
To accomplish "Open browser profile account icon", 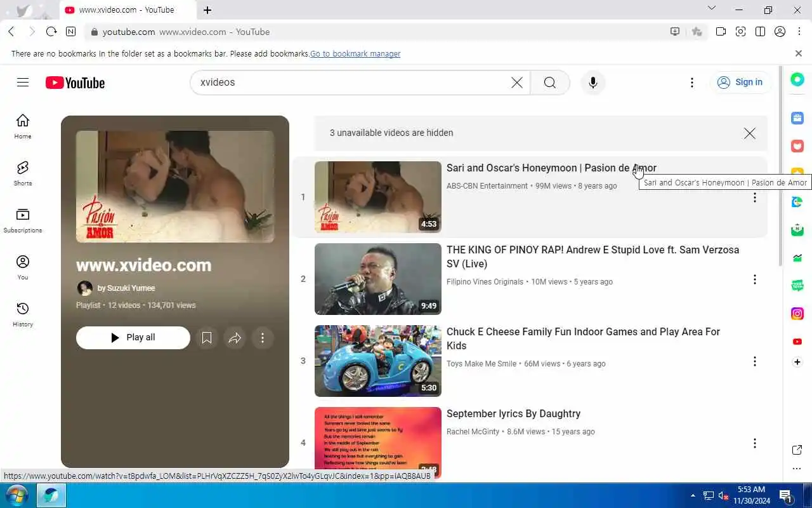I will pyautogui.click(x=780, y=32).
